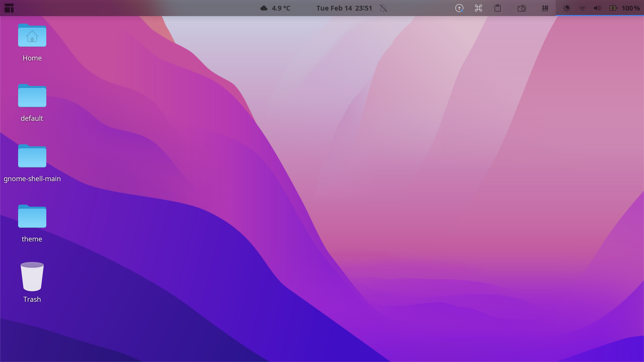Click the battery charging indicator

pyautogui.click(x=613, y=8)
